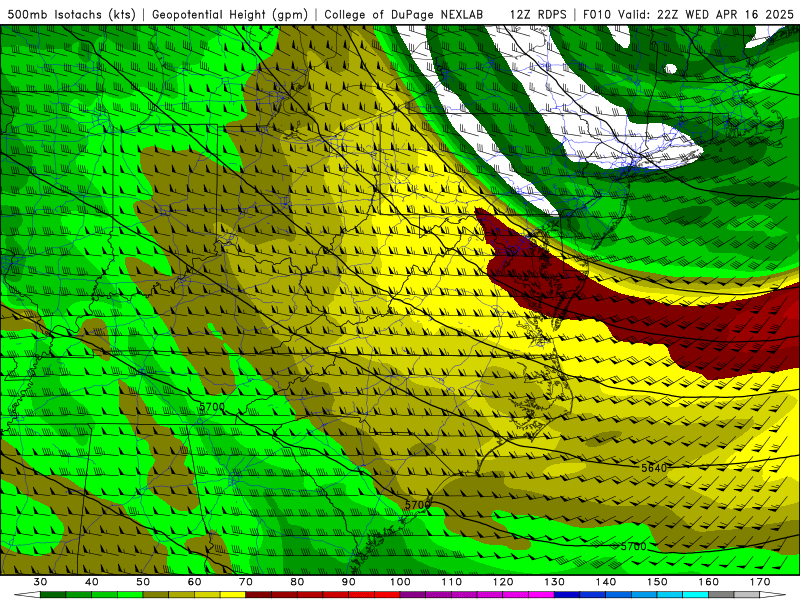
Task: Select the 'Valid: 22Z WED APR 16 2025' text
Action: [706, 14]
